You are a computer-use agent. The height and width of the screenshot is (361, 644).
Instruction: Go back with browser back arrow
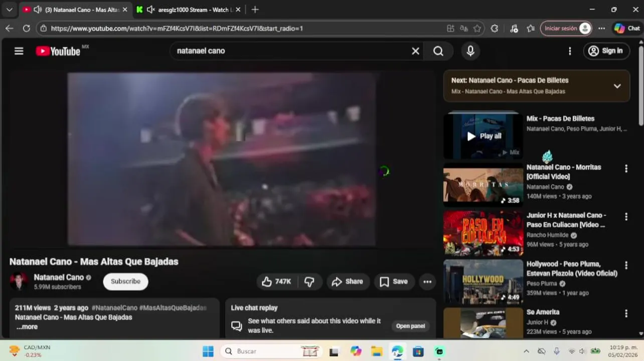point(9,29)
